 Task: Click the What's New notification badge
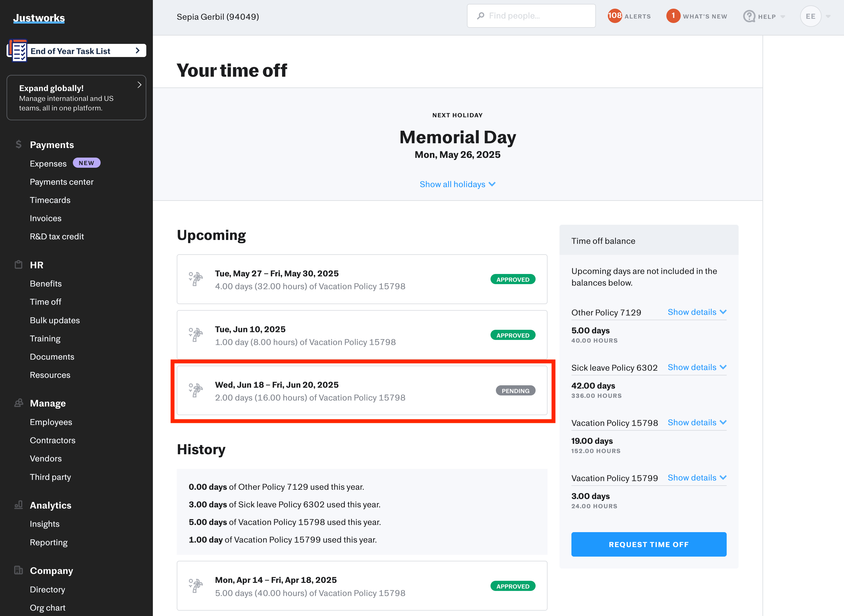[x=673, y=16]
